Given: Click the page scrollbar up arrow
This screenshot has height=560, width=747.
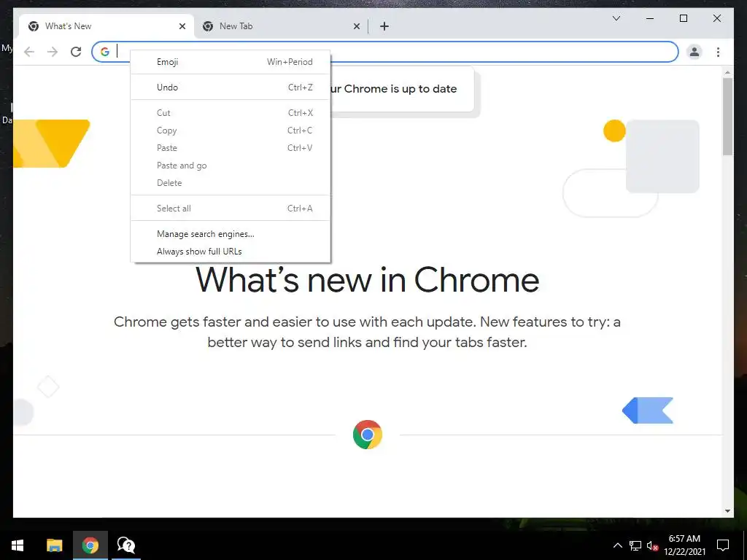Looking at the screenshot, I should tap(727, 73).
